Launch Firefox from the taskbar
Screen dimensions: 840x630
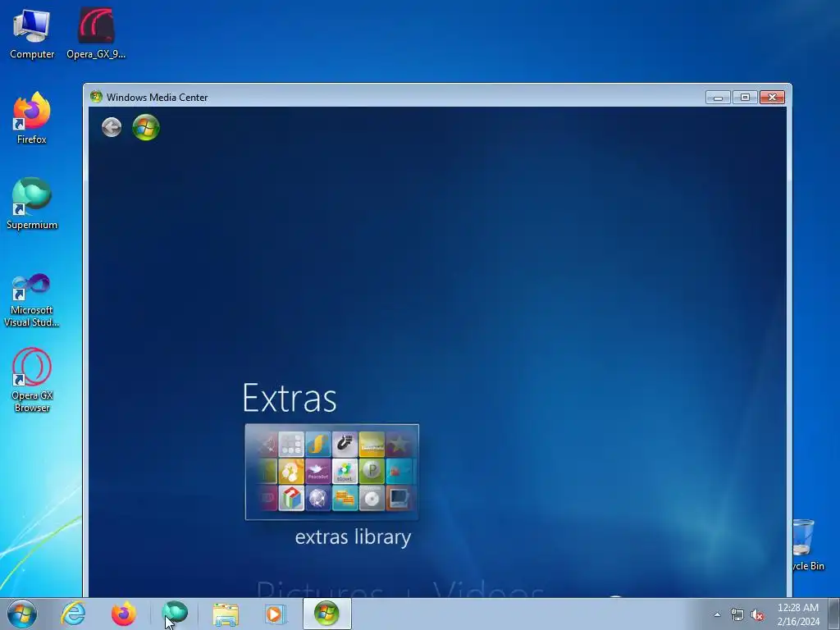123,614
